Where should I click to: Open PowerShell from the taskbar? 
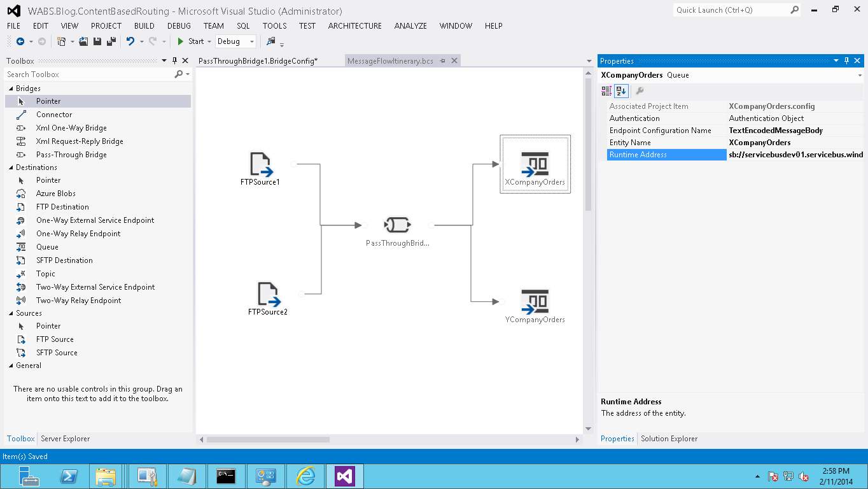(69, 476)
